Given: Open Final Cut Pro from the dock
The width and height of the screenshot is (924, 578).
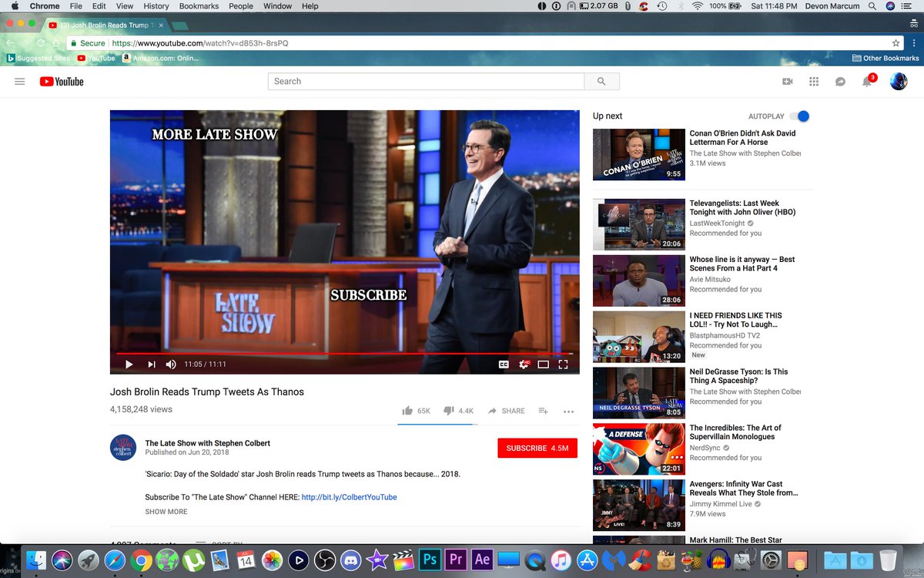Looking at the screenshot, I should (403, 560).
